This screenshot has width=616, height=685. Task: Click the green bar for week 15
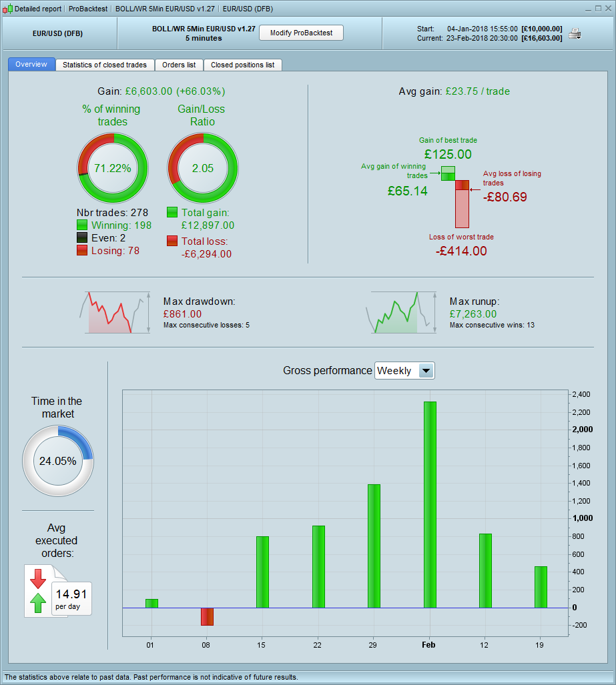262,572
